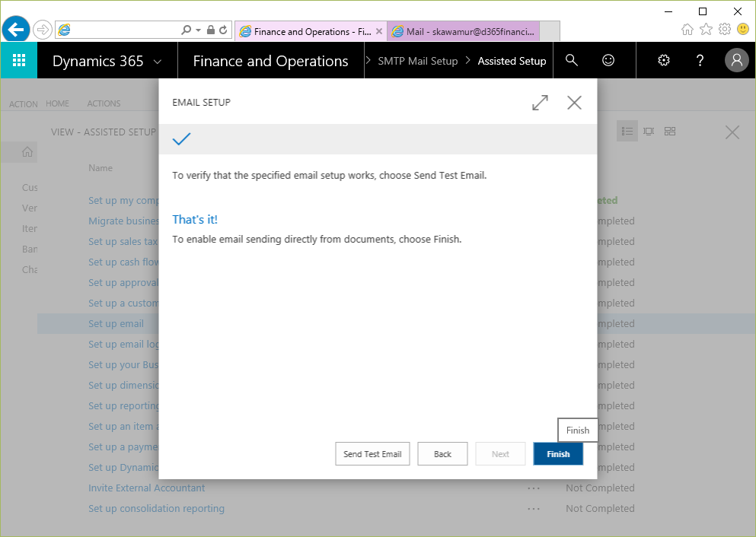756x537 pixels.
Task: Close the Finance and Operations browser tab
Action: [379, 31]
